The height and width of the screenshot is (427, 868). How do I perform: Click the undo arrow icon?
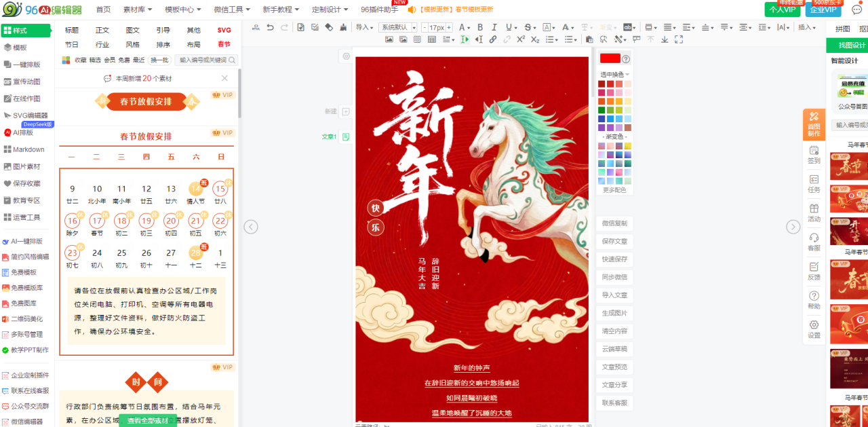(271, 27)
